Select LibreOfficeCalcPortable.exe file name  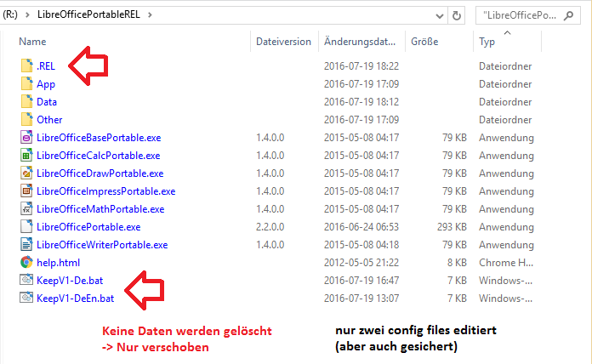point(98,155)
